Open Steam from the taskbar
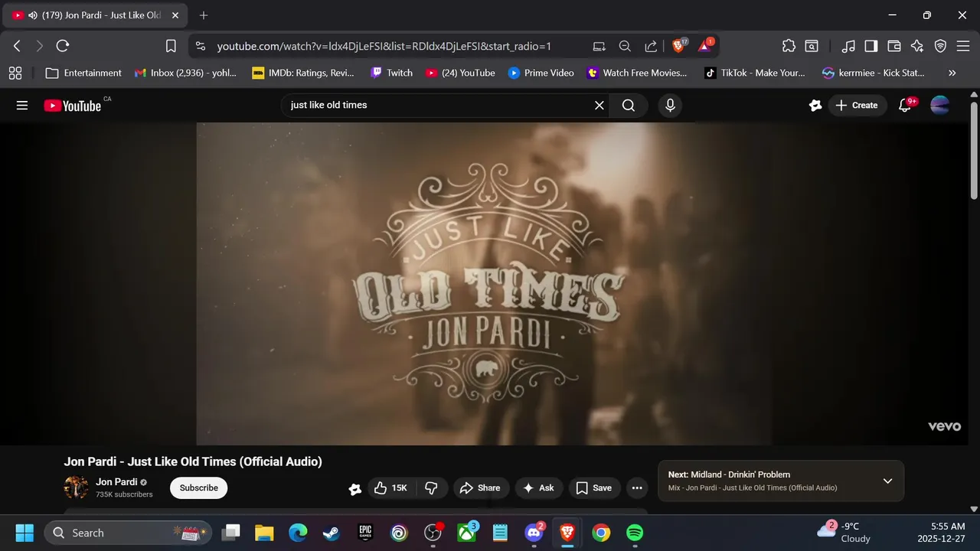The height and width of the screenshot is (551, 980). (x=332, y=533)
